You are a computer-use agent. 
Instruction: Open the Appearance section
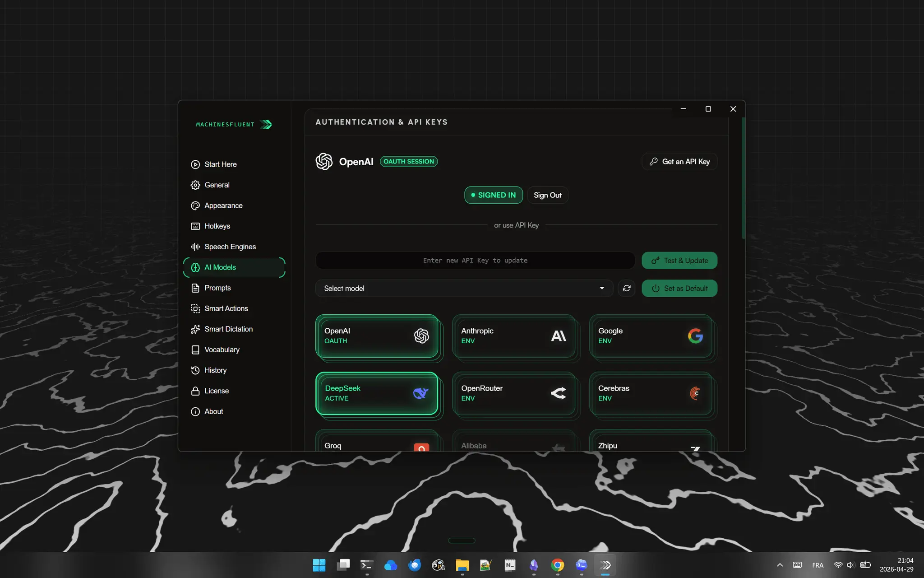[234, 205]
